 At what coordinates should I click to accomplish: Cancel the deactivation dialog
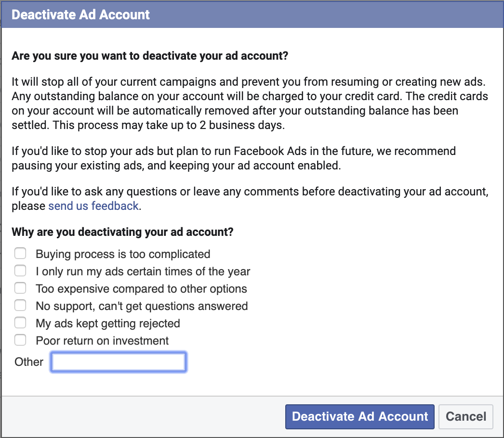466,416
